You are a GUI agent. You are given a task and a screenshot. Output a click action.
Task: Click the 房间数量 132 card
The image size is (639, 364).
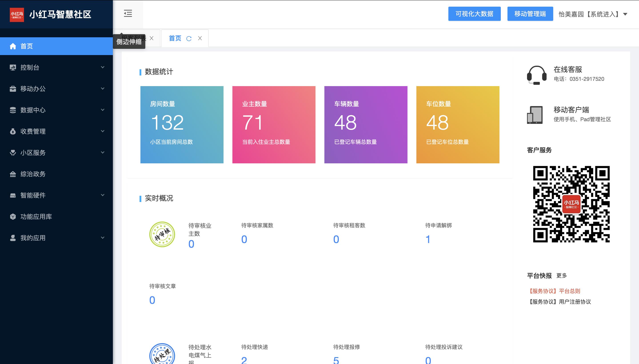(x=182, y=125)
